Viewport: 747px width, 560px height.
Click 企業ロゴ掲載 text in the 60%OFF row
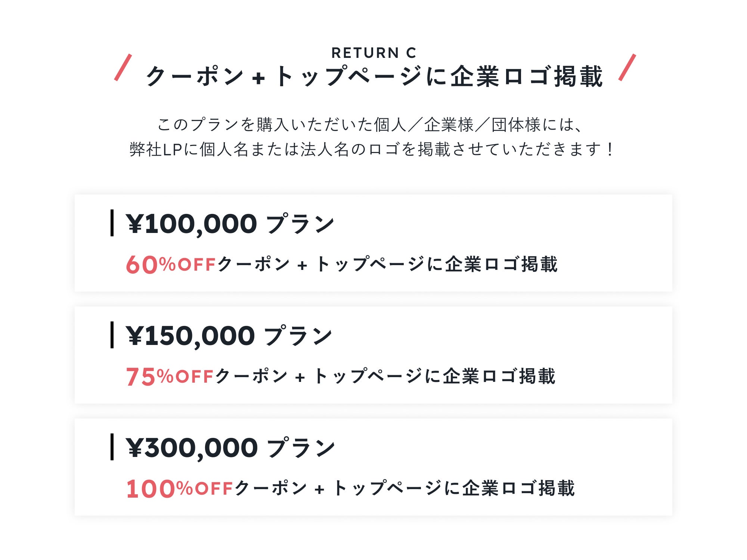pos(501,264)
